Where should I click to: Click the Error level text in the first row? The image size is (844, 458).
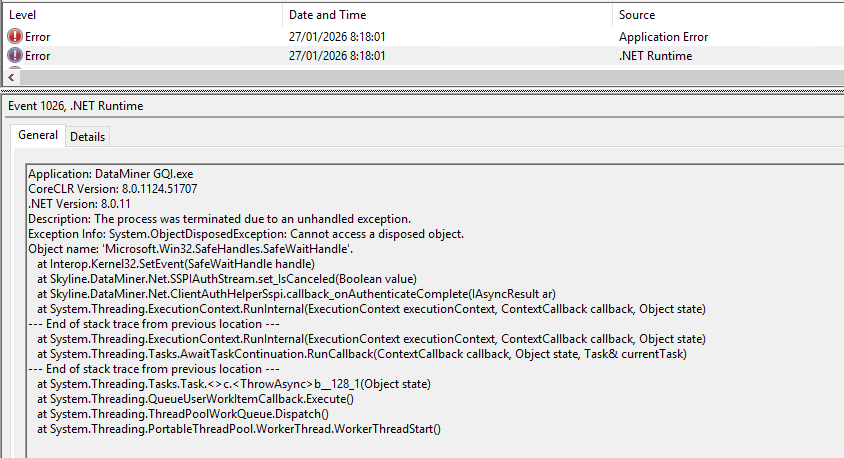click(x=37, y=37)
